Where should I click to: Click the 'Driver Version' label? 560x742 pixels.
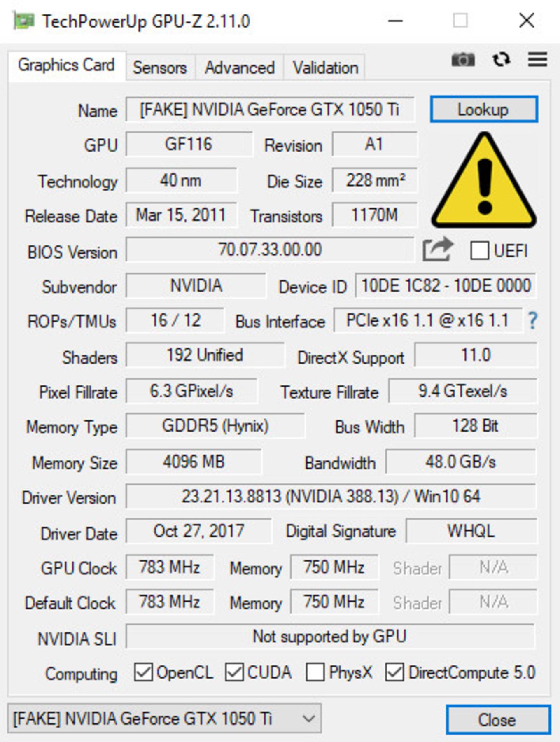click(69, 498)
